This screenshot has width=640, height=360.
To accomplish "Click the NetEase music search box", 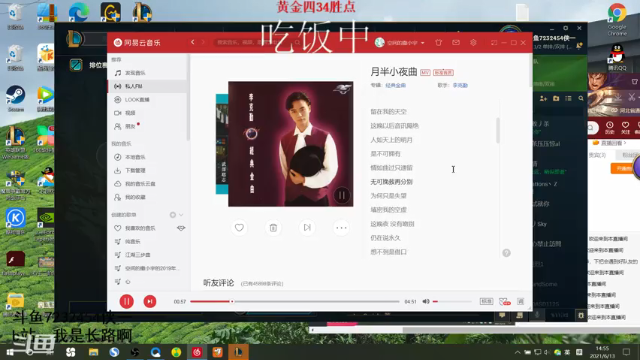I will pos(258,42).
